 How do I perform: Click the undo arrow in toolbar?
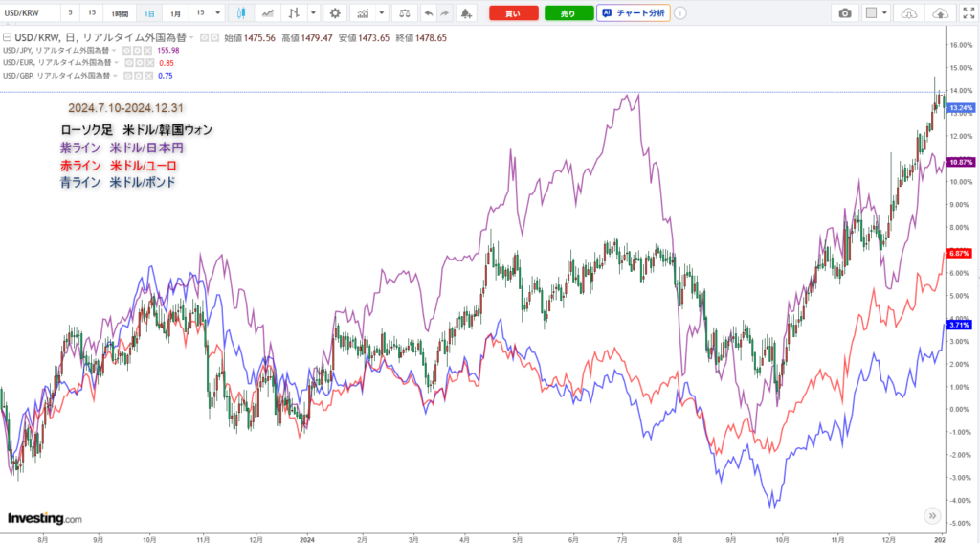point(428,13)
